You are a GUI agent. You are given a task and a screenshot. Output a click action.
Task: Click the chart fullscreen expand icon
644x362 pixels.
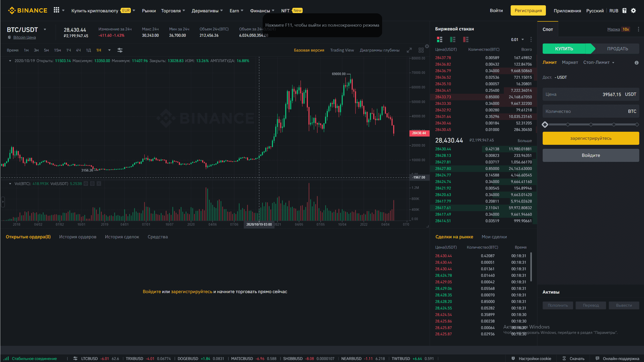tap(409, 50)
